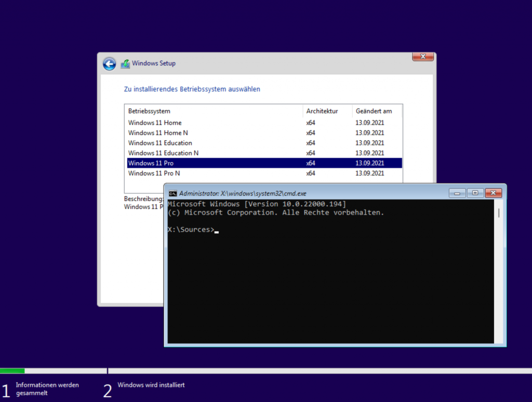This screenshot has height=402, width=532.
Task: Click the 13.09.2021 date of Windows 11 Pro N
Action: (x=369, y=173)
